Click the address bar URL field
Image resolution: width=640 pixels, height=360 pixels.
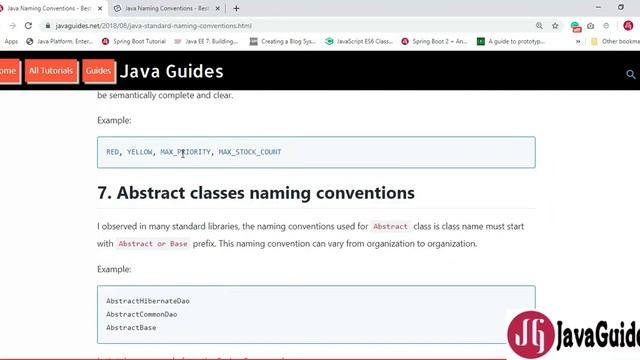click(286, 26)
